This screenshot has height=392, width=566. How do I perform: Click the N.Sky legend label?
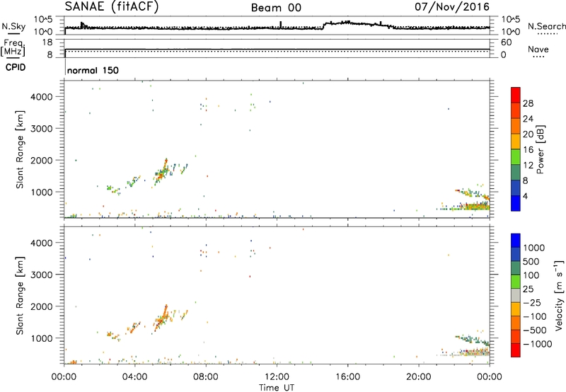coord(13,26)
